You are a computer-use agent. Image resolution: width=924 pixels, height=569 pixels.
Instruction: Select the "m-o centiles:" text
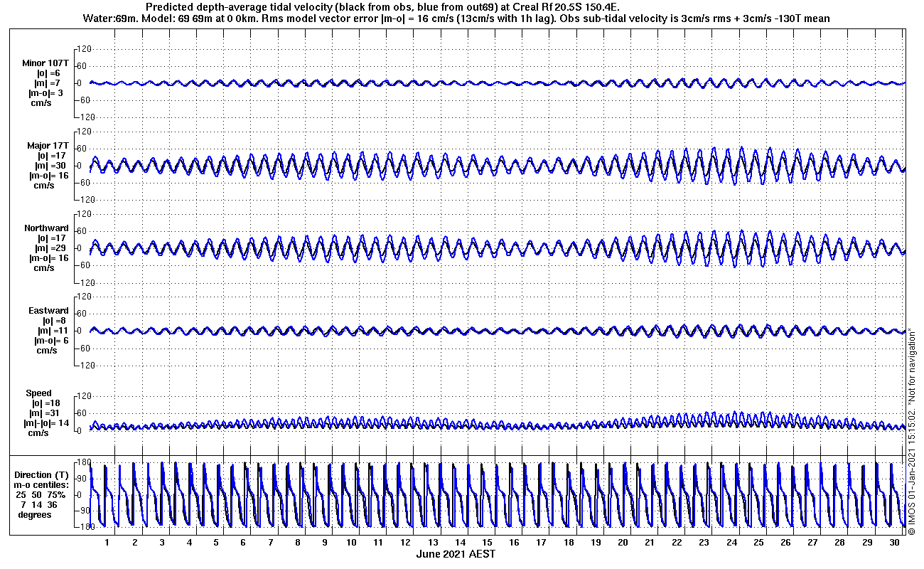[43, 484]
